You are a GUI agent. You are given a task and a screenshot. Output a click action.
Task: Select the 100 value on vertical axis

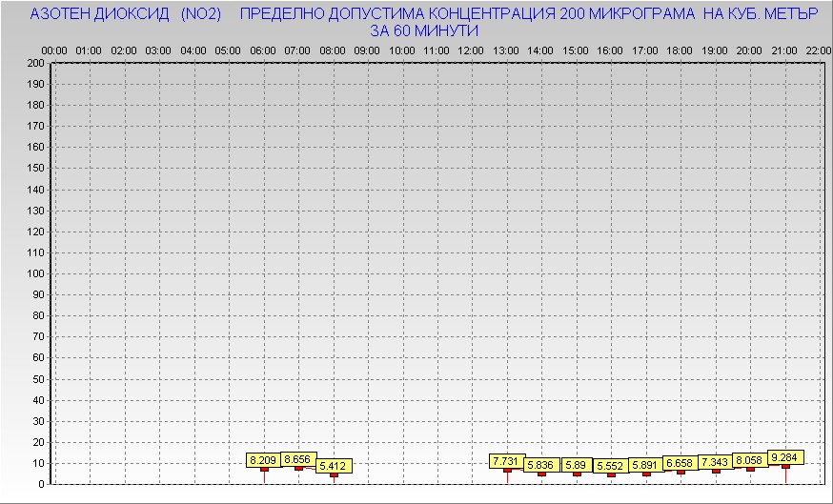click(35, 273)
